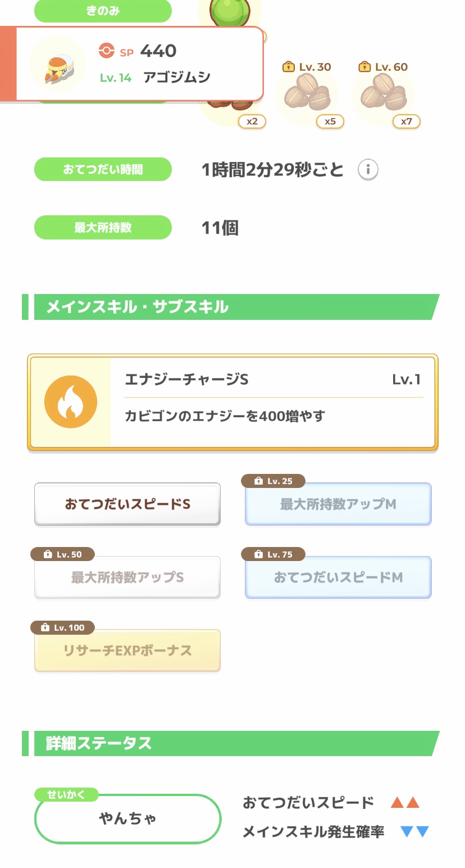Tap the SP Poké Ball icon
The image size is (465, 868).
click(x=106, y=51)
